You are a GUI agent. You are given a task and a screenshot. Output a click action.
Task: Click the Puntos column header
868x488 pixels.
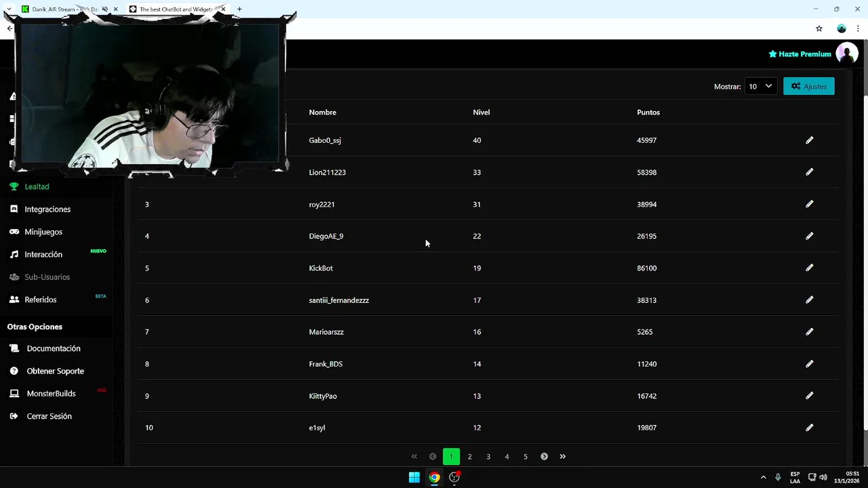coord(648,113)
